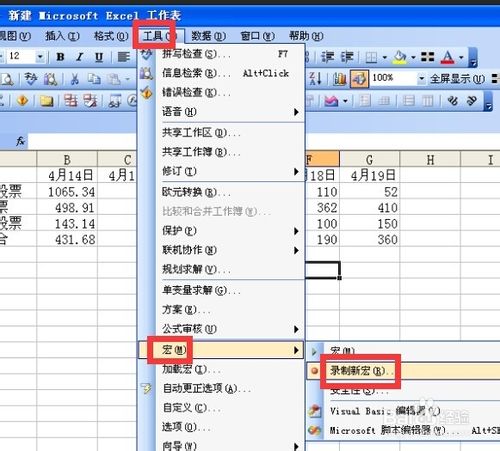This screenshot has width=500, height=451.
Task: Toggle underline formatting
Action: point(99,57)
